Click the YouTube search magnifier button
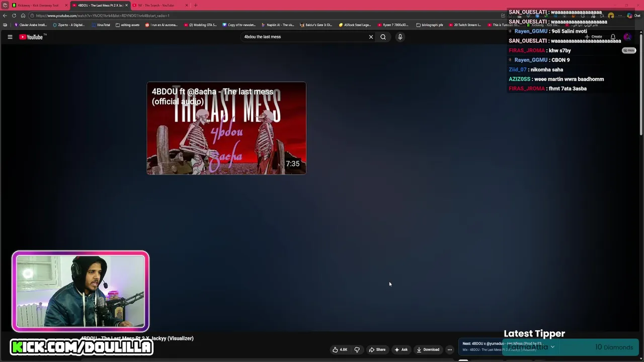The image size is (644, 362). pos(383,37)
